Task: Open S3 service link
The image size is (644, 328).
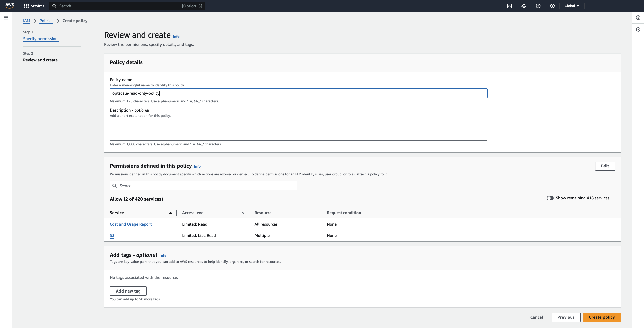Action: point(112,235)
